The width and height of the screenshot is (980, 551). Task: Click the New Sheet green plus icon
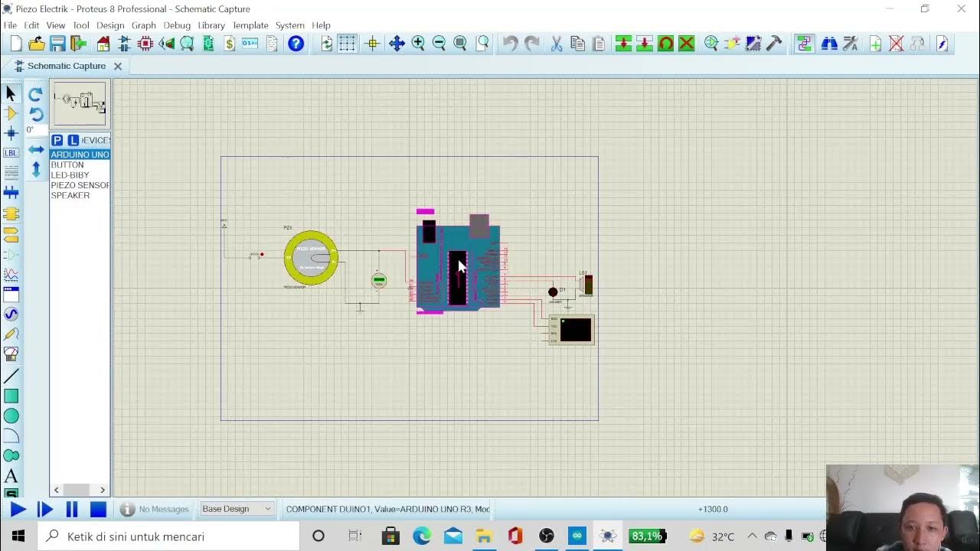[875, 44]
